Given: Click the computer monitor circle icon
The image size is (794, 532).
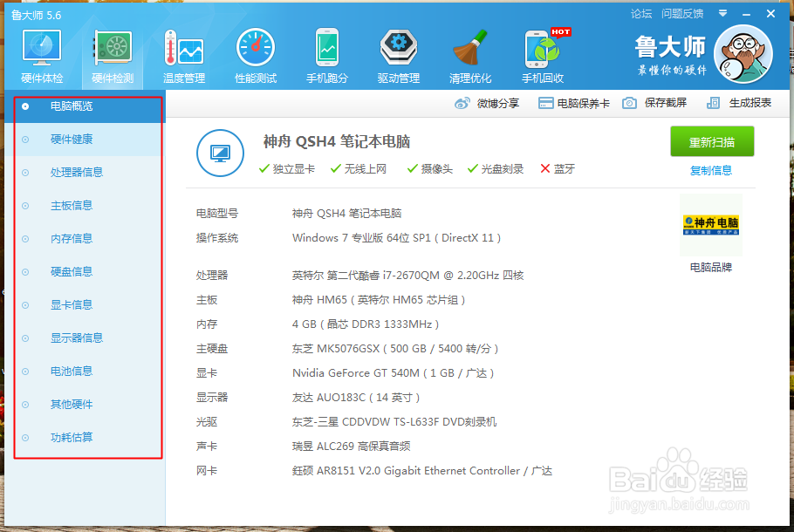Looking at the screenshot, I should [220, 153].
